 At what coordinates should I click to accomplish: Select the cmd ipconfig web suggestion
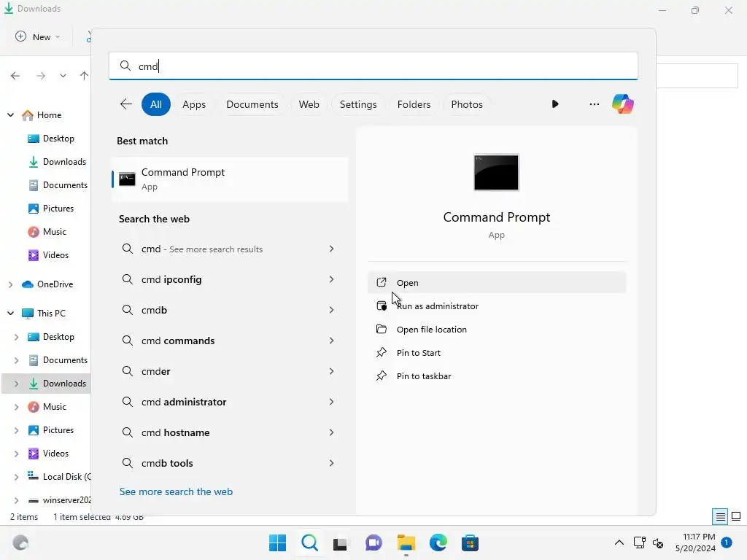[x=230, y=279]
